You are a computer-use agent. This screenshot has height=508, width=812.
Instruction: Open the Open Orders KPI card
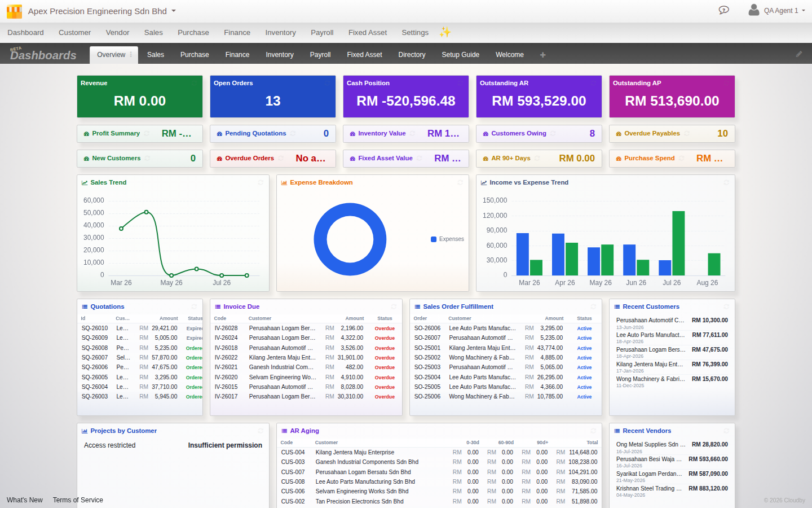273,97
